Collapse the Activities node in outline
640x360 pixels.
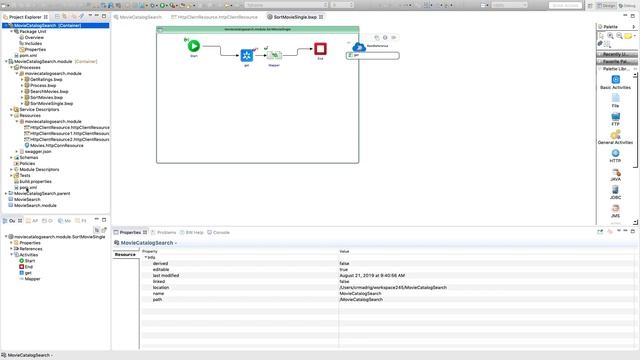[11, 255]
